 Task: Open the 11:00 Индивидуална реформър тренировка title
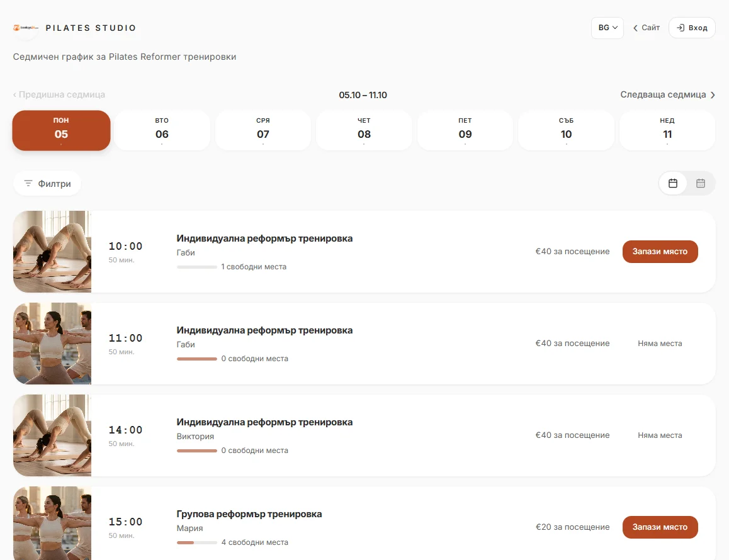pos(264,330)
